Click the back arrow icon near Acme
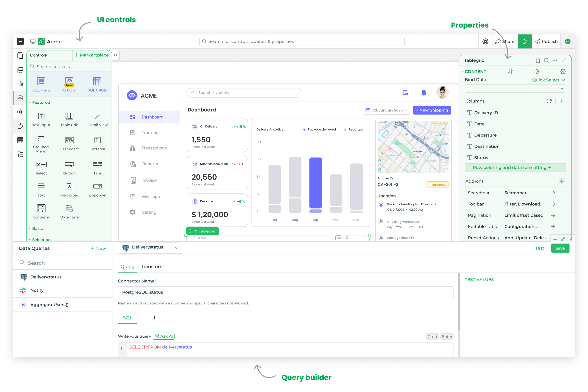 pyautogui.click(x=20, y=41)
